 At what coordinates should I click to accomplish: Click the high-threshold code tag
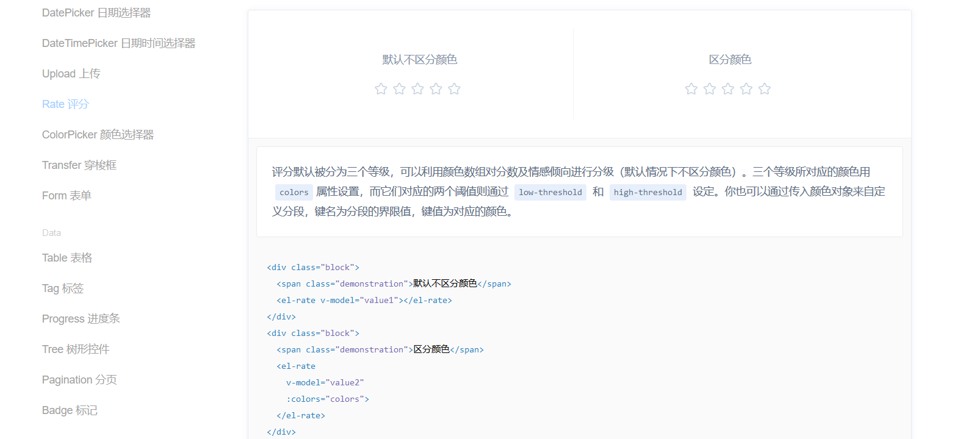pyautogui.click(x=648, y=192)
